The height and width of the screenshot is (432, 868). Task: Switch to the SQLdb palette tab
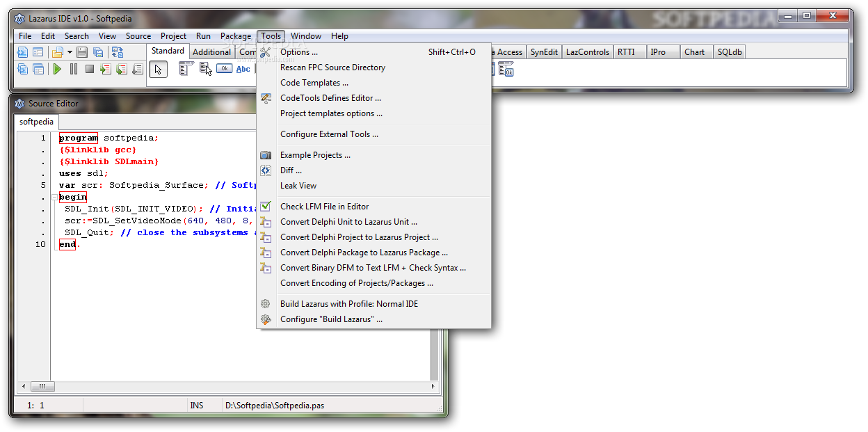click(x=730, y=52)
